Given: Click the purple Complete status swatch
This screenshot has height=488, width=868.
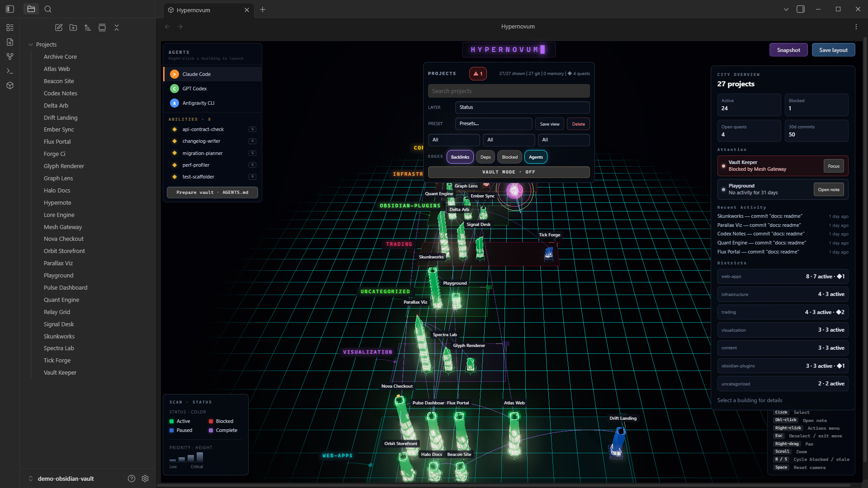Looking at the screenshot, I should pos(211,430).
